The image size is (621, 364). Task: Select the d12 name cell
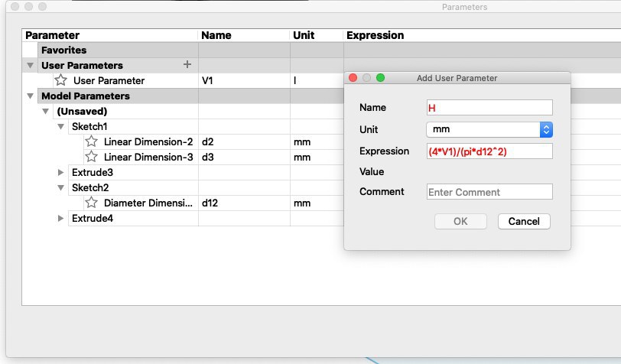click(244, 203)
